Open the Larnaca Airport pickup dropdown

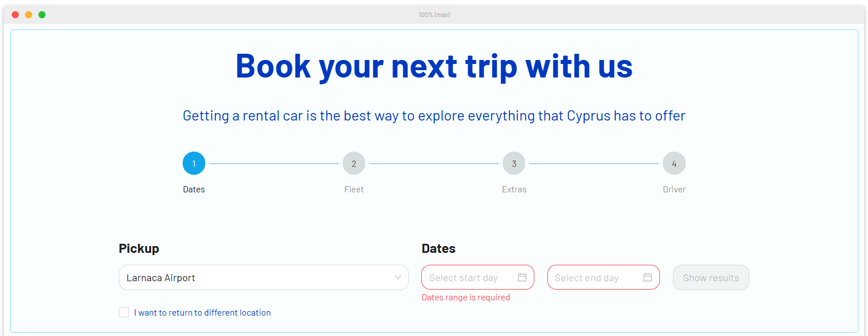254,278
